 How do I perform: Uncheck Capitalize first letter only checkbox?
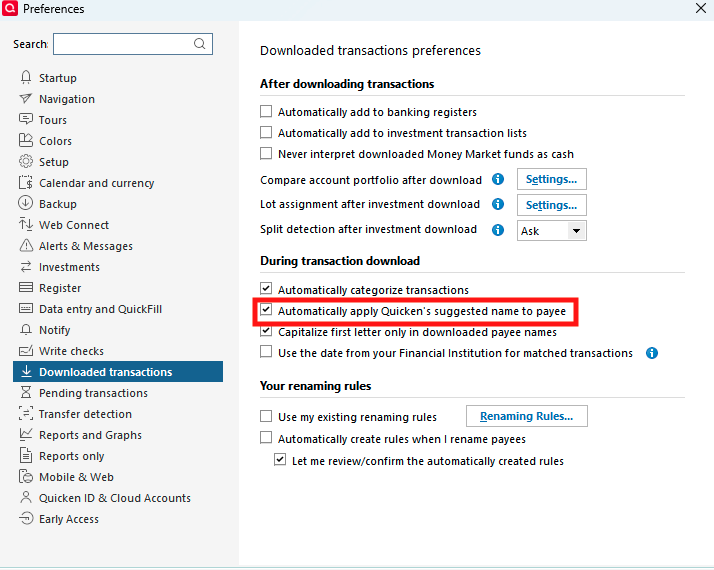pyautogui.click(x=266, y=331)
